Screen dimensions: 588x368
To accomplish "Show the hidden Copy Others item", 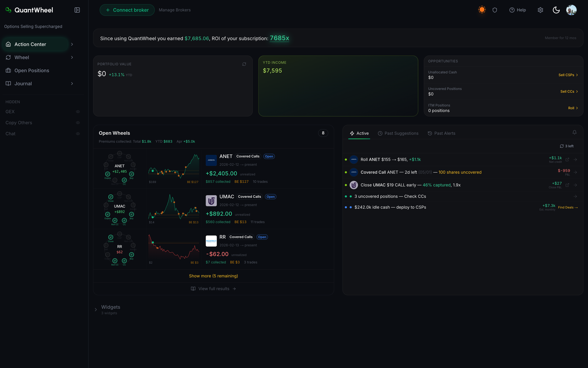I will [x=78, y=123].
